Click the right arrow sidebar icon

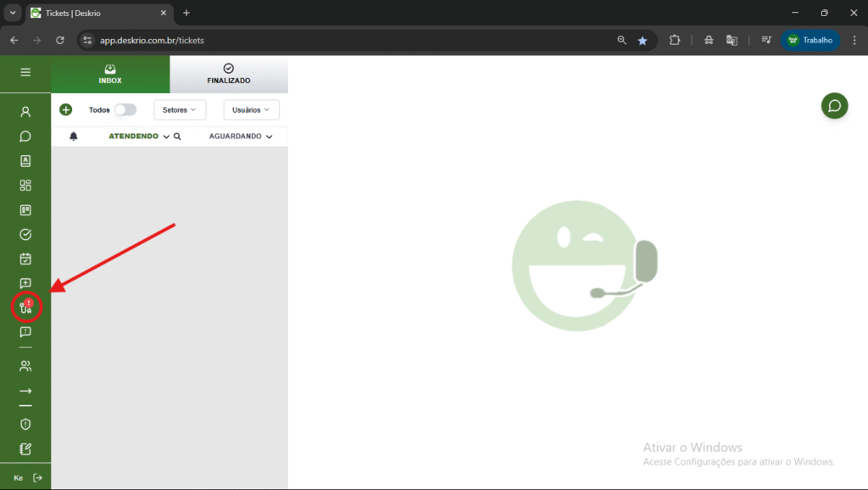point(25,391)
